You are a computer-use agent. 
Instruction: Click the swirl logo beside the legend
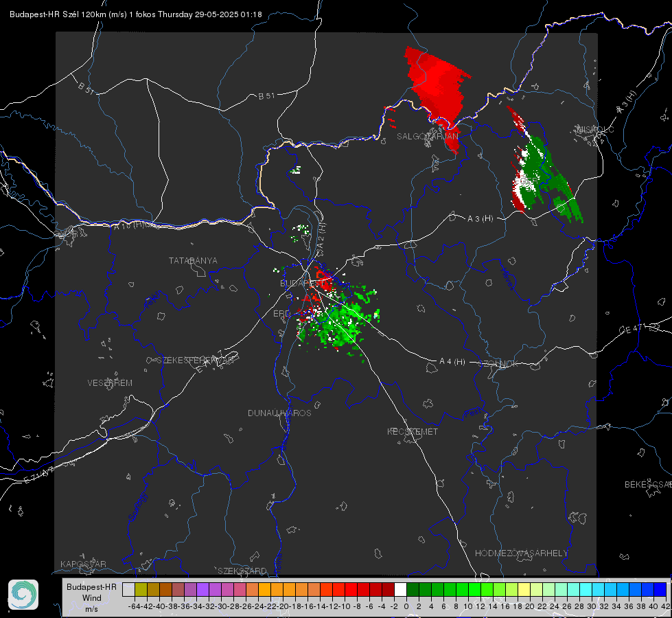coord(23,595)
